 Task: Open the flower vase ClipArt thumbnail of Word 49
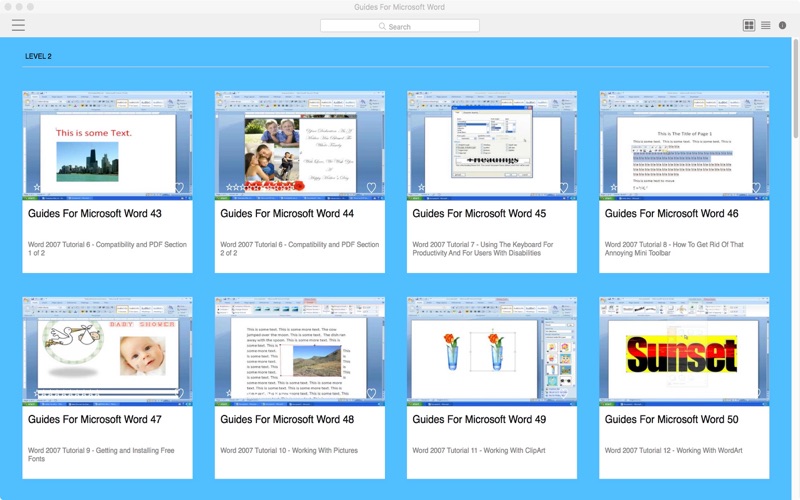point(492,352)
